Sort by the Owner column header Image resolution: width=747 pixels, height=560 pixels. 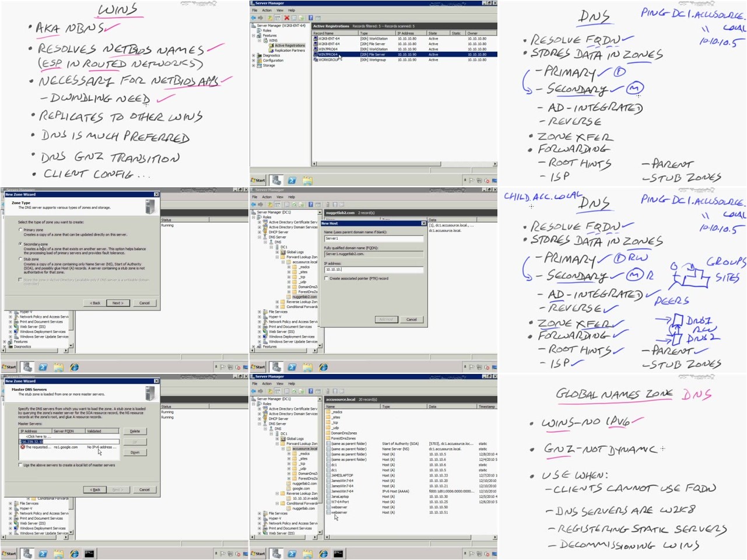(x=482, y=33)
